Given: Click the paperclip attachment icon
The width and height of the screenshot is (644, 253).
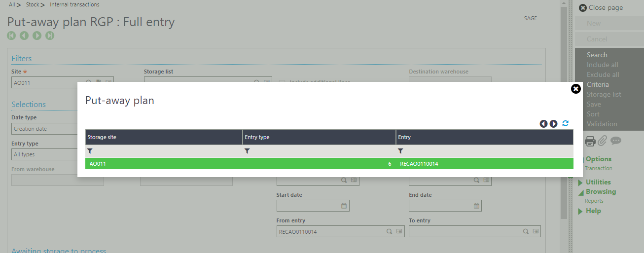Looking at the screenshot, I should pos(602,141).
